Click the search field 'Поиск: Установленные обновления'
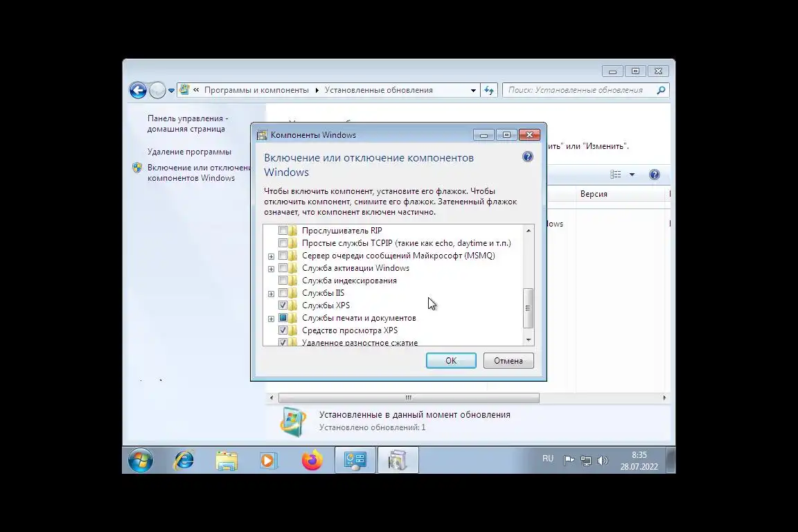798x532 pixels. 586,90
